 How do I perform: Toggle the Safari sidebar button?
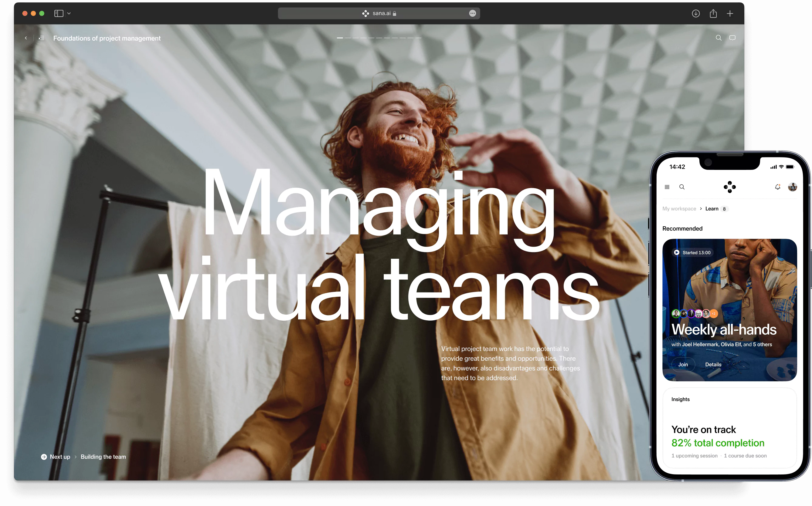point(59,13)
